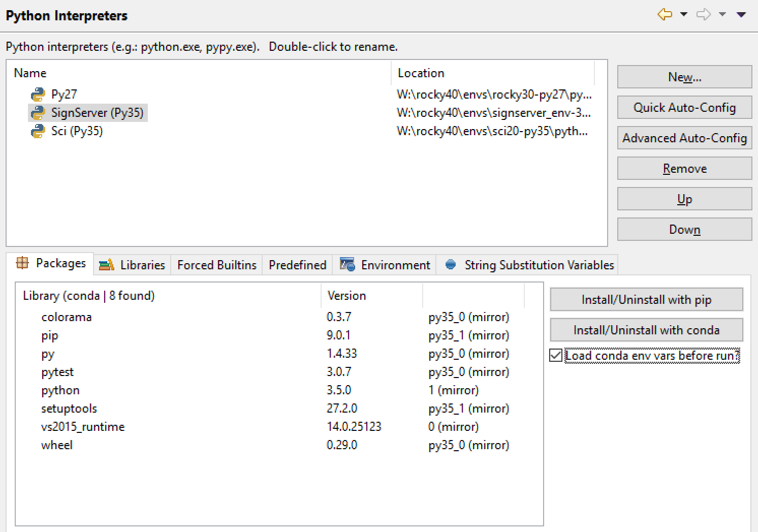Click the python build '1 (mirror)' cell
This screenshot has height=532, width=758.
pyautogui.click(x=454, y=390)
